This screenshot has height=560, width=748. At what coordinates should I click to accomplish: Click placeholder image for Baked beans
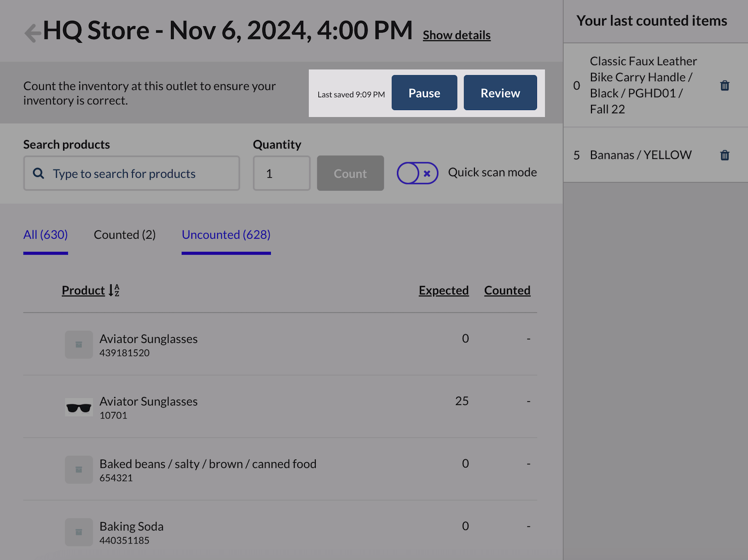pyautogui.click(x=79, y=470)
